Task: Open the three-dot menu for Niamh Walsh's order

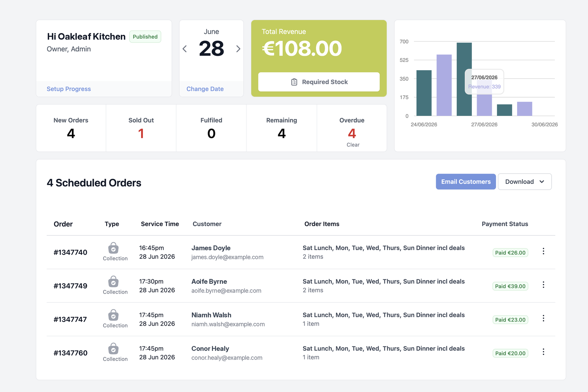Action: coord(543,318)
